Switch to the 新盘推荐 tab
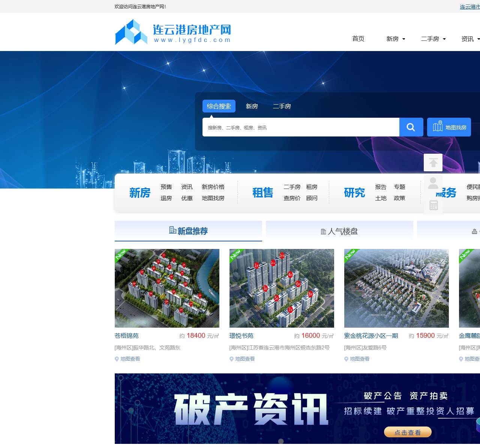 point(188,231)
